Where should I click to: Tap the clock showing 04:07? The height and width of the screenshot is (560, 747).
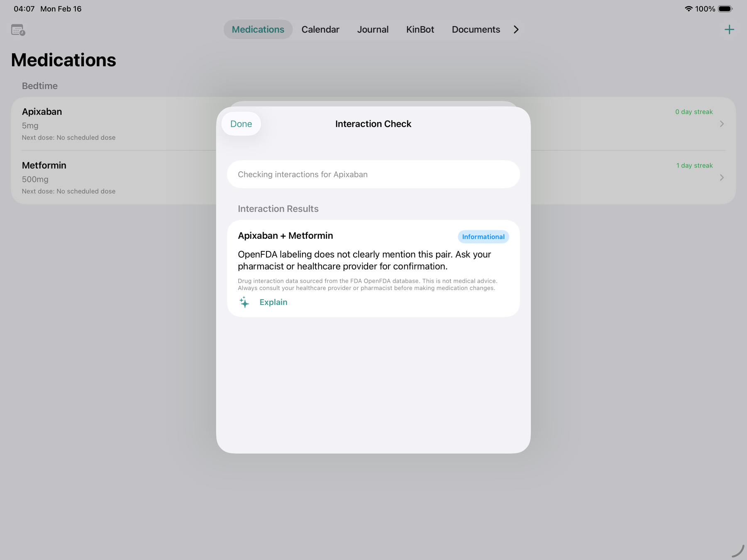[x=24, y=8]
